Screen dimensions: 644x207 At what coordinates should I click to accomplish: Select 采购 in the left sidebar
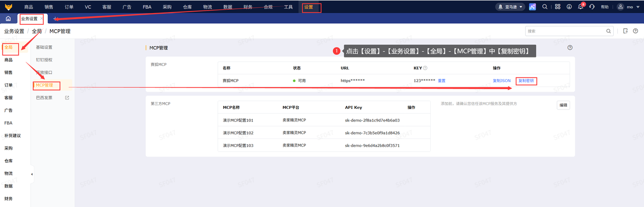[x=9, y=148]
